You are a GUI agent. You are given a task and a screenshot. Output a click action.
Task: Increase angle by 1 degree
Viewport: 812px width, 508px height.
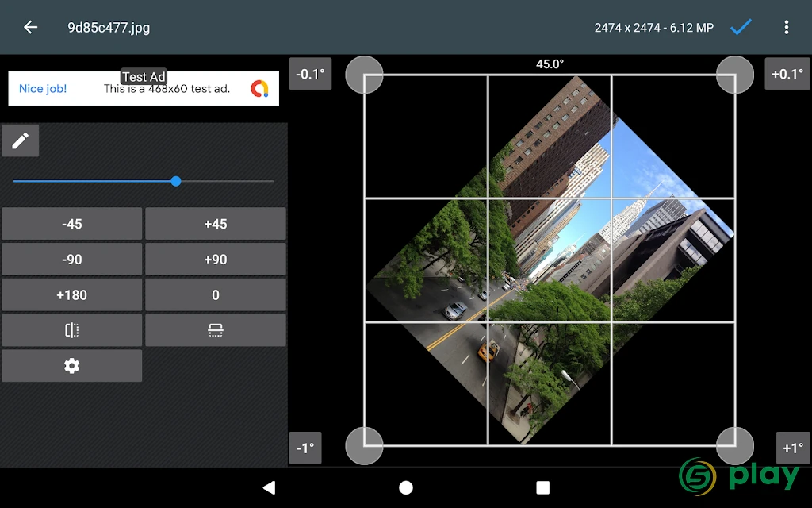(793, 448)
